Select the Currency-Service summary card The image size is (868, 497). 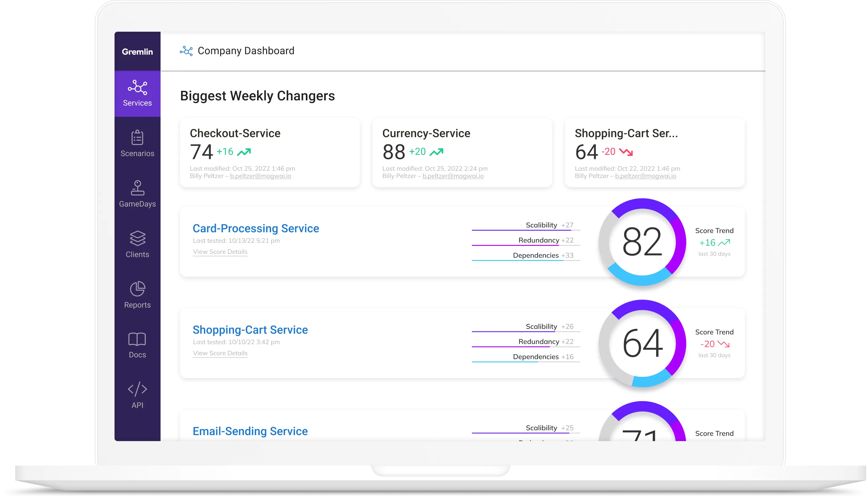(462, 153)
